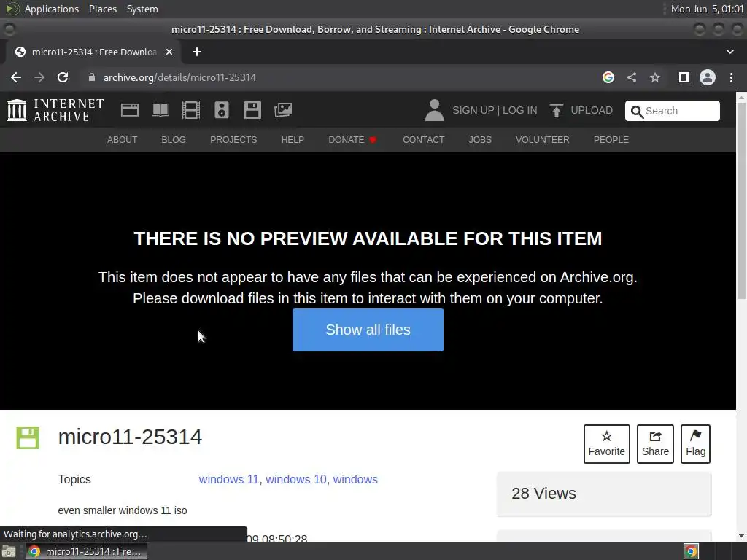Open the Texts book icon
The width and height of the screenshot is (747, 560).
[x=160, y=110]
